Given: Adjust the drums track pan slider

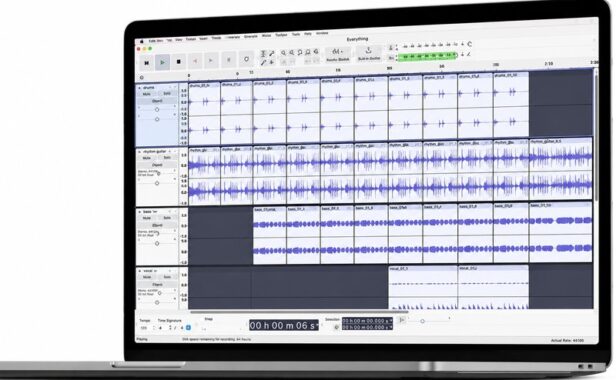Looking at the screenshot, I should click(x=157, y=119).
